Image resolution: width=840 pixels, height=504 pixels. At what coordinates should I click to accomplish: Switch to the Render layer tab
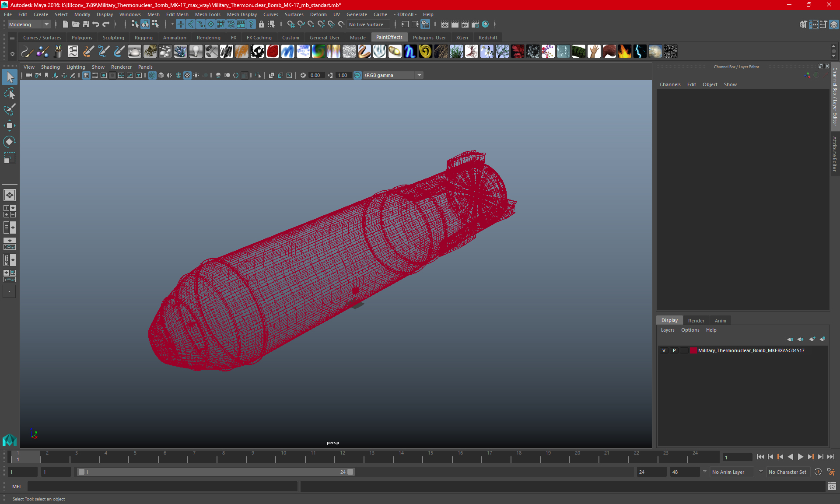[x=696, y=321]
